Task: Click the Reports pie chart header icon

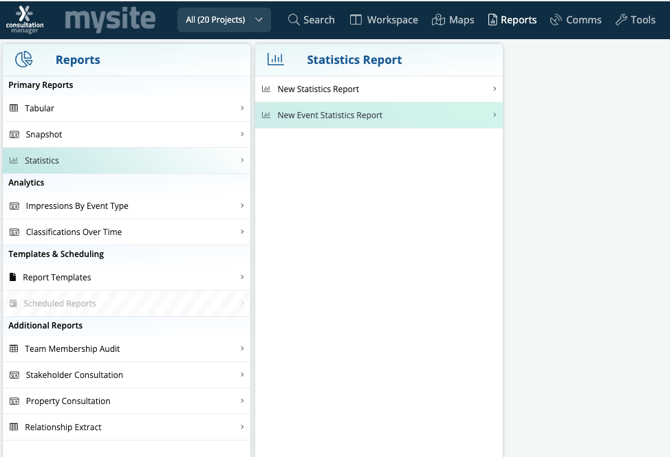Action: [24, 59]
